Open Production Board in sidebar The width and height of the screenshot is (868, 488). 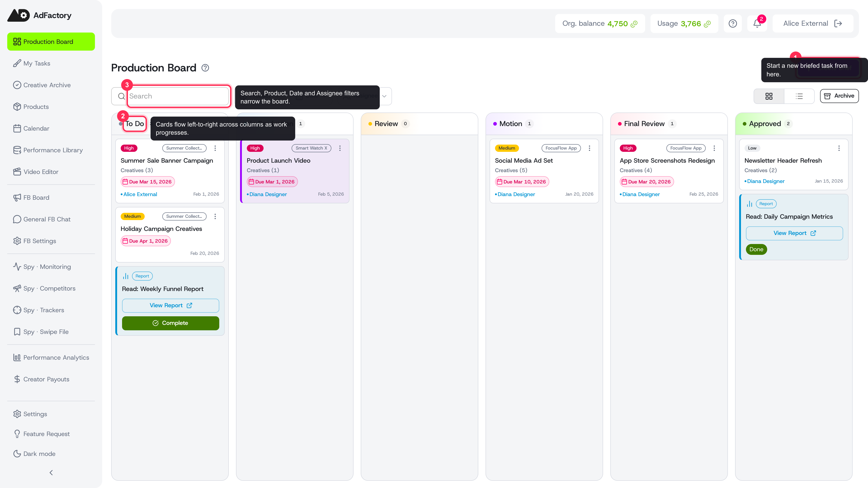coord(51,42)
